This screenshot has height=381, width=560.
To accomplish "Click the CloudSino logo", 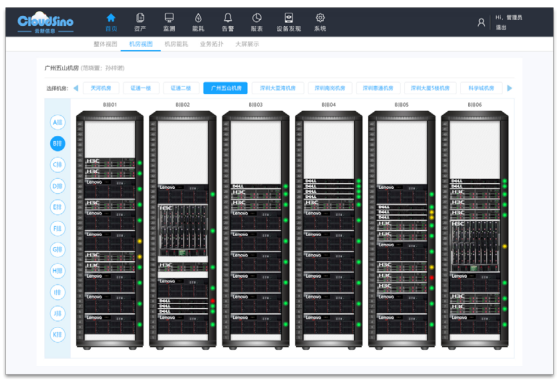I will point(45,22).
